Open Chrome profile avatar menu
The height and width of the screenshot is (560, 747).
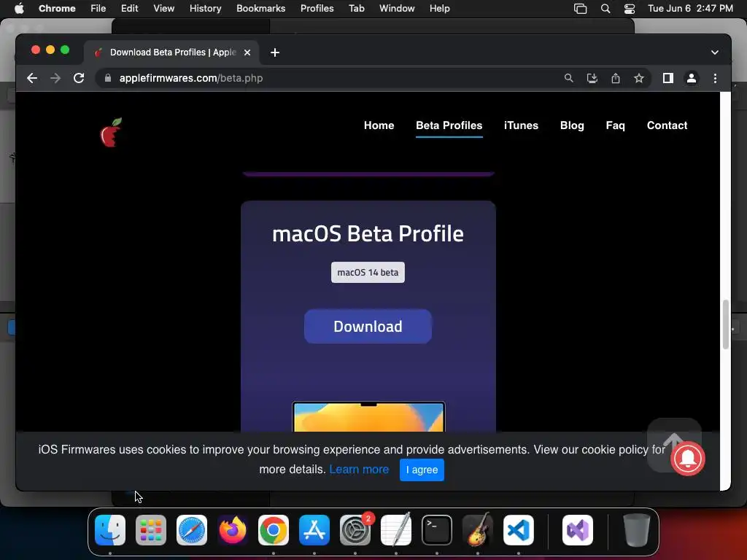click(692, 78)
